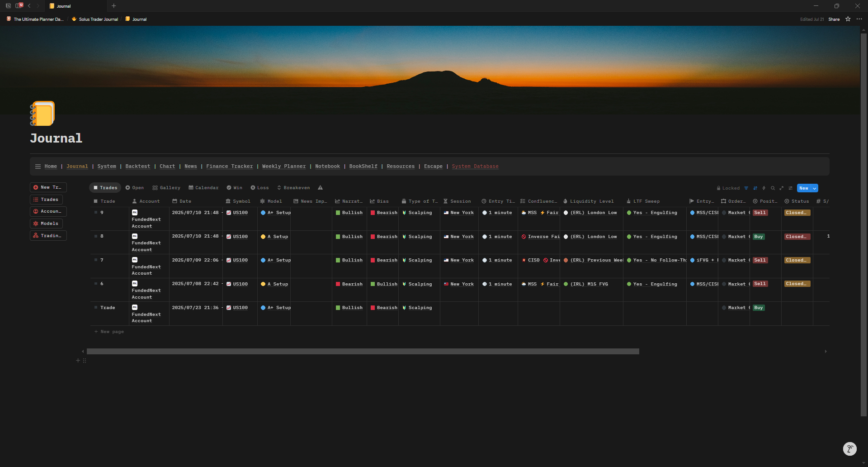
Task: Click the horizontal table scrollbar
Action: point(363,352)
